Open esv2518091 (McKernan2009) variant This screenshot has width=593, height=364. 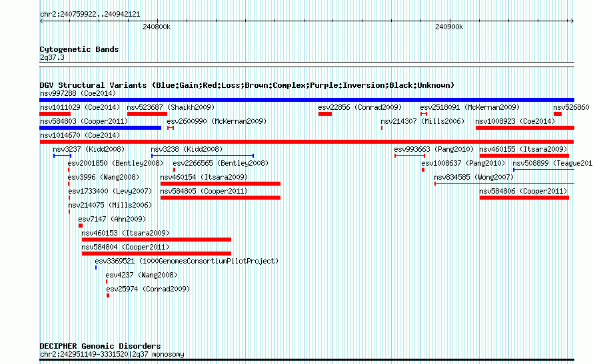tap(470, 108)
